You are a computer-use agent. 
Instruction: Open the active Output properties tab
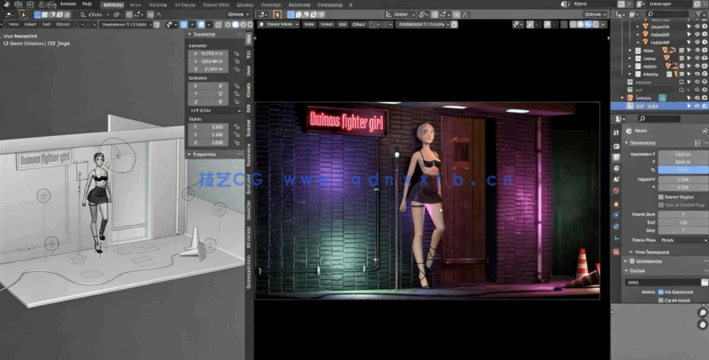[x=616, y=157]
